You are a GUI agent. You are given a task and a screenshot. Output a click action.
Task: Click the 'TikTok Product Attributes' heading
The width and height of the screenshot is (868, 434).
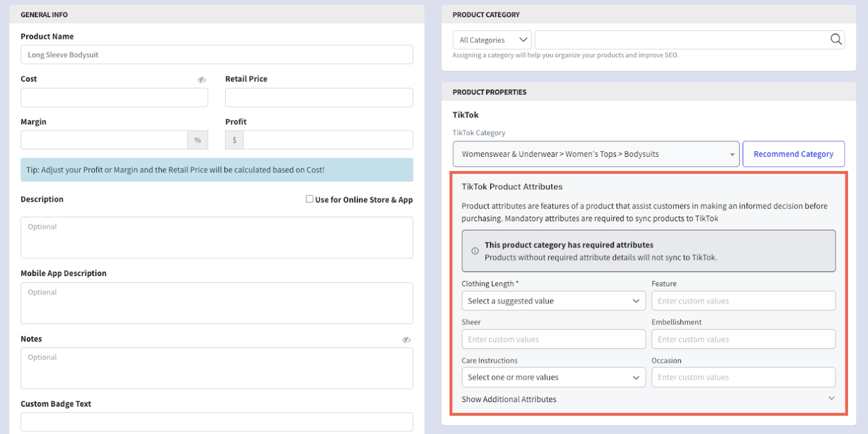(x=512, y=186)
